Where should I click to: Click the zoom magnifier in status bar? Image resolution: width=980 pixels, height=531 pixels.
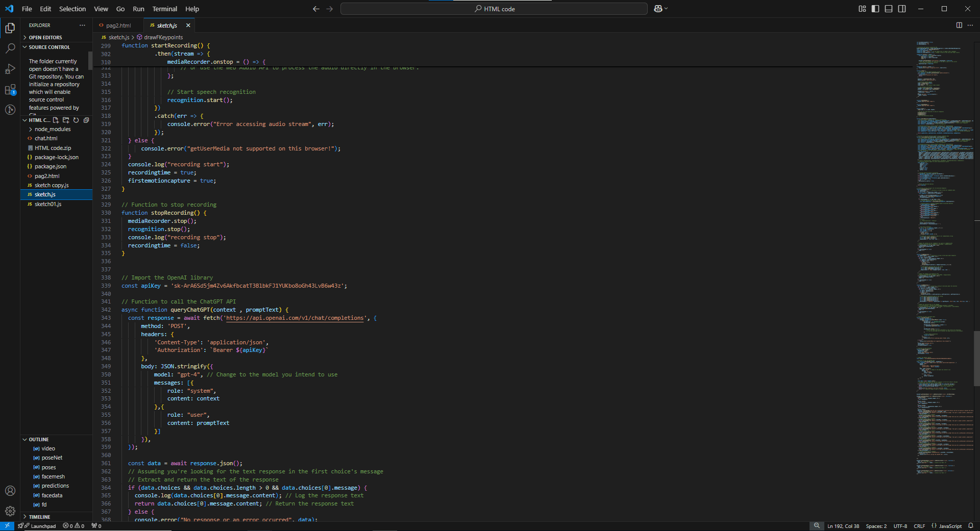(817, 526)
